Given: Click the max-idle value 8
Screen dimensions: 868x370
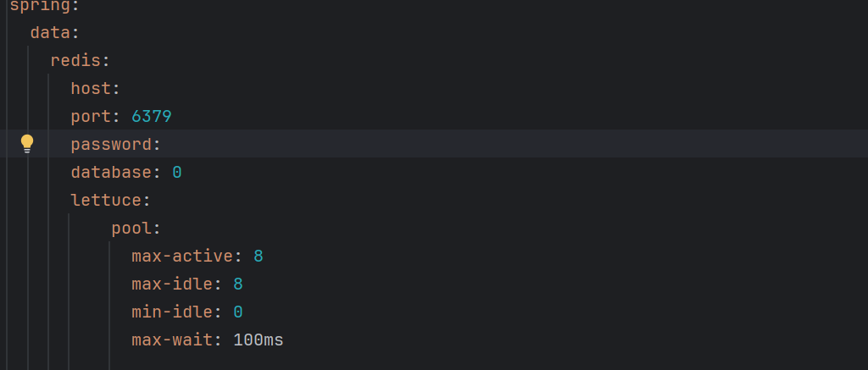Looking at the screenshot, I should click(238, 284).
